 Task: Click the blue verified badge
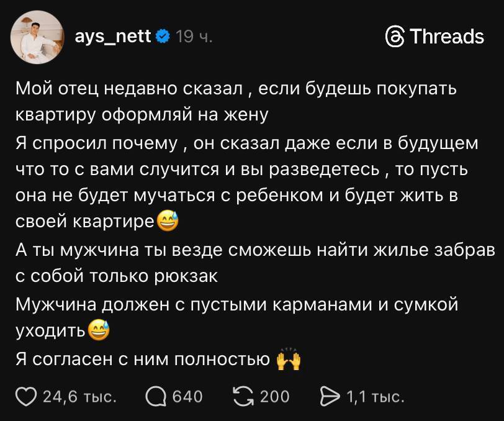point(163,36)
